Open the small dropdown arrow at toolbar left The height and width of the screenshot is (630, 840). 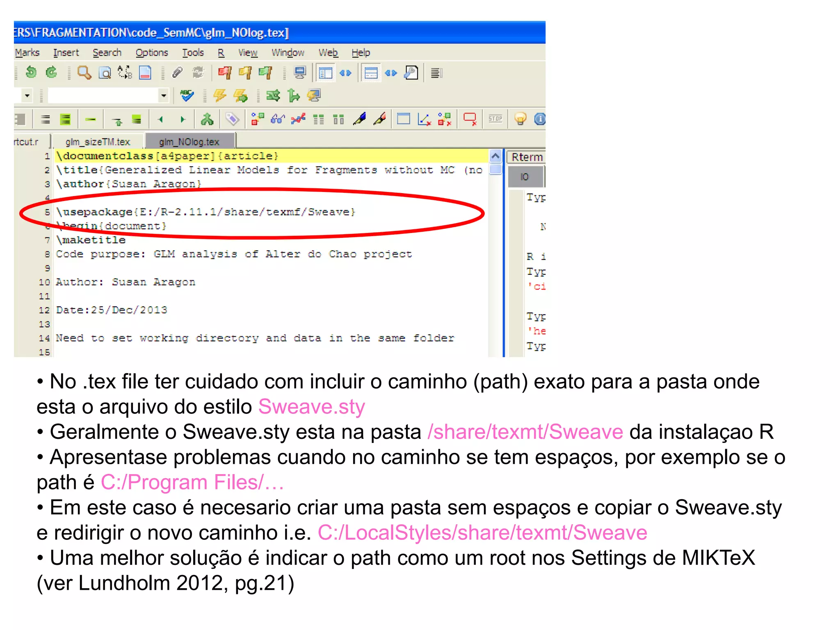coord(27,96)
